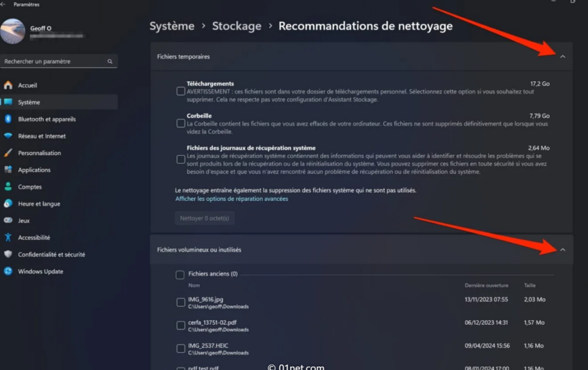588x370 pixels.
Task: Click the Rechercher un paramètre search field
Action: (55, 61)
